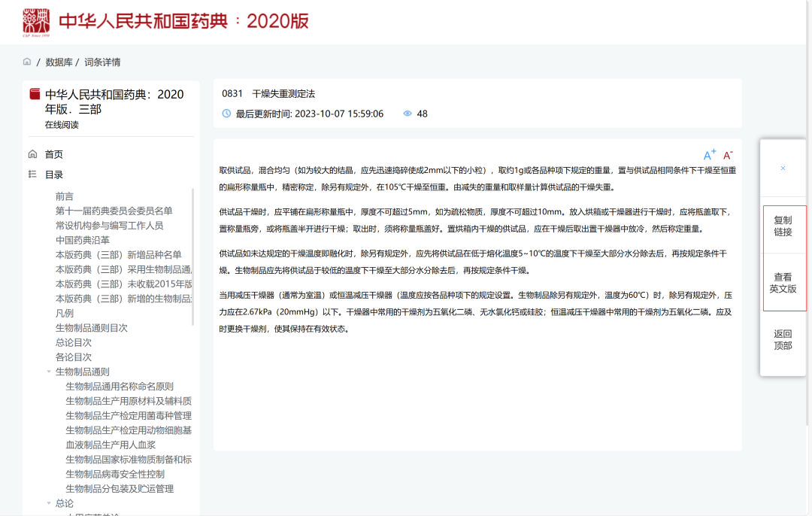Screen dimensions: 812x516
Task: Select 总论 tree label
Action: click(65, 503)
